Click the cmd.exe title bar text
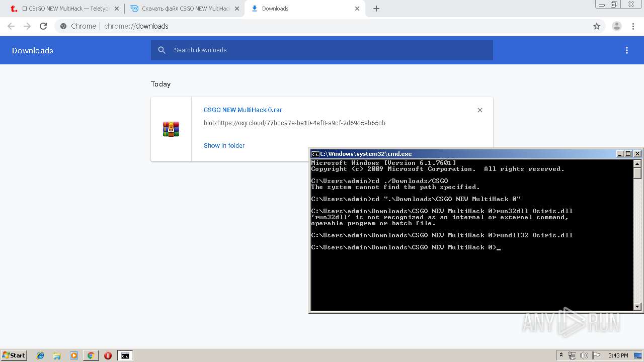 tap(366, 154)
